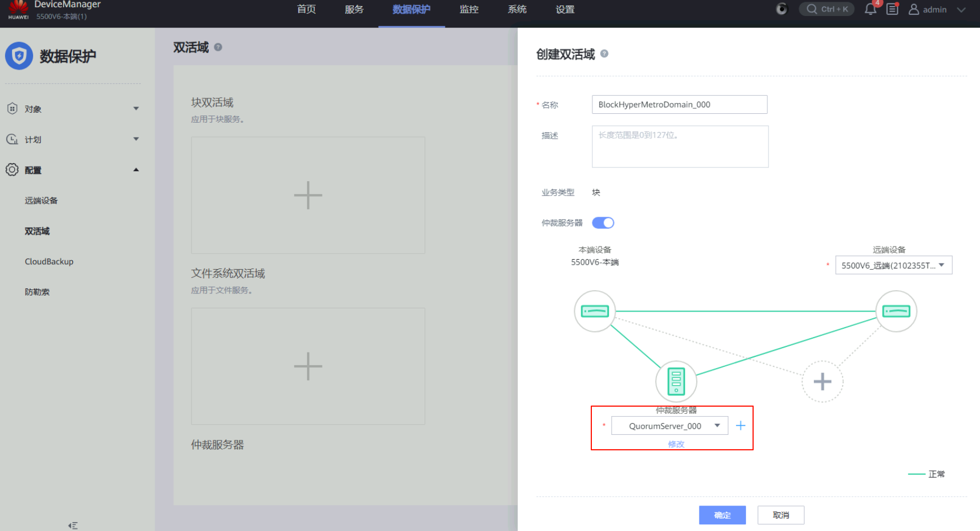Toggle off the 仲裁服务器 switch
The height and width of the screenshot is (531, 980).
click(x=603, y=223)
